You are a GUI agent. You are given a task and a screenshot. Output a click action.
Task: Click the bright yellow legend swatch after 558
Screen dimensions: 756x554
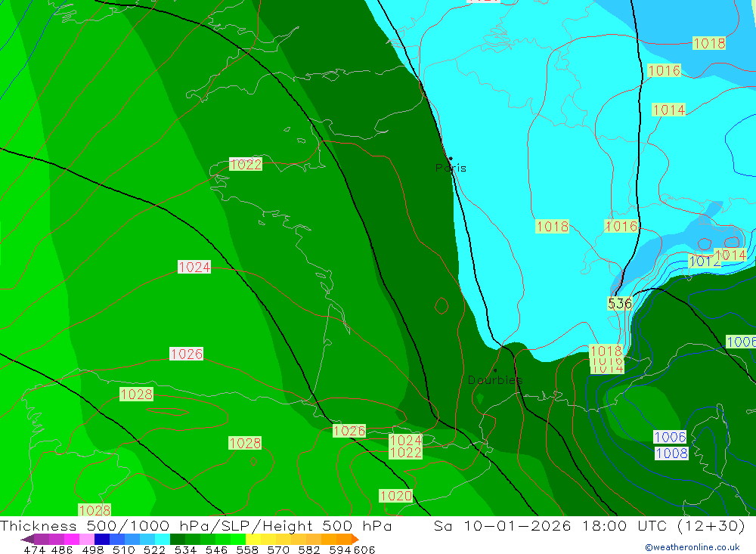click(253, 539)
